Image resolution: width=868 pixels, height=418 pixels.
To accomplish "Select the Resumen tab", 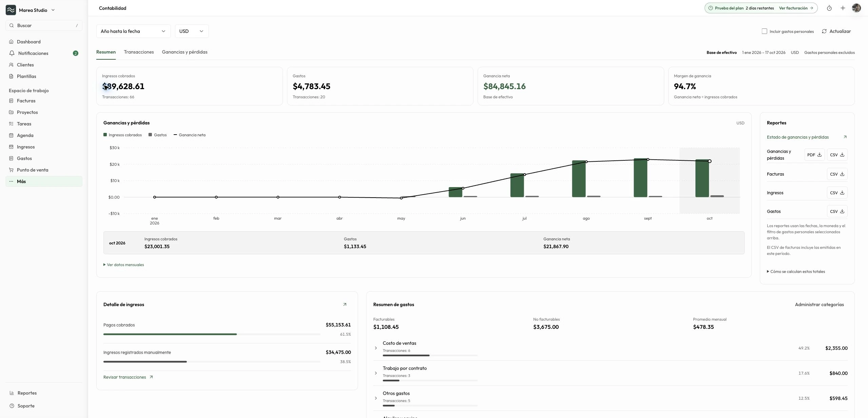I will [x=106, y=52].
